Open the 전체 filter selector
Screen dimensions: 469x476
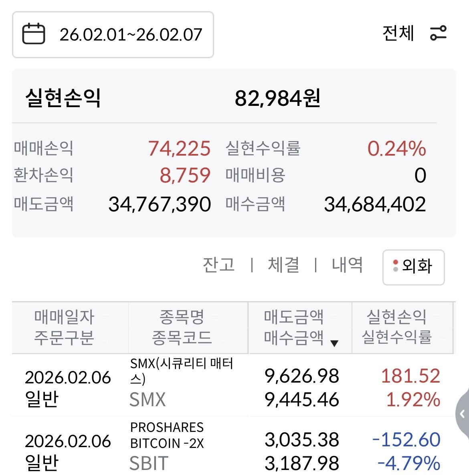(x=398, y=33)
